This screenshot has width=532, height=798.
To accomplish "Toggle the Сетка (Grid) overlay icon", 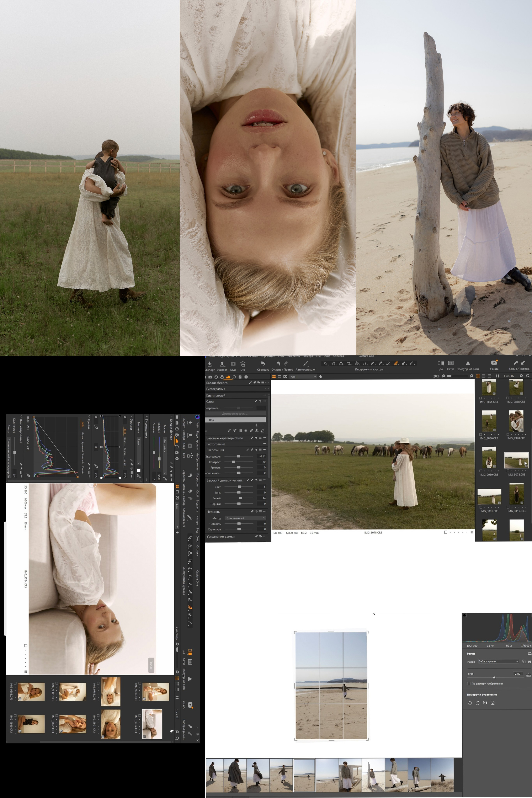I will click(451, 363).
